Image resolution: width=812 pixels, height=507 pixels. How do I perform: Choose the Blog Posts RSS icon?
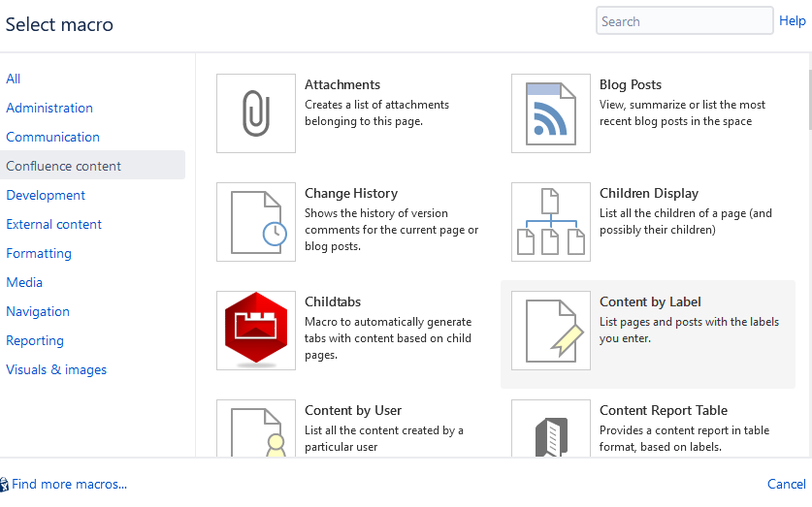point(550,113)
